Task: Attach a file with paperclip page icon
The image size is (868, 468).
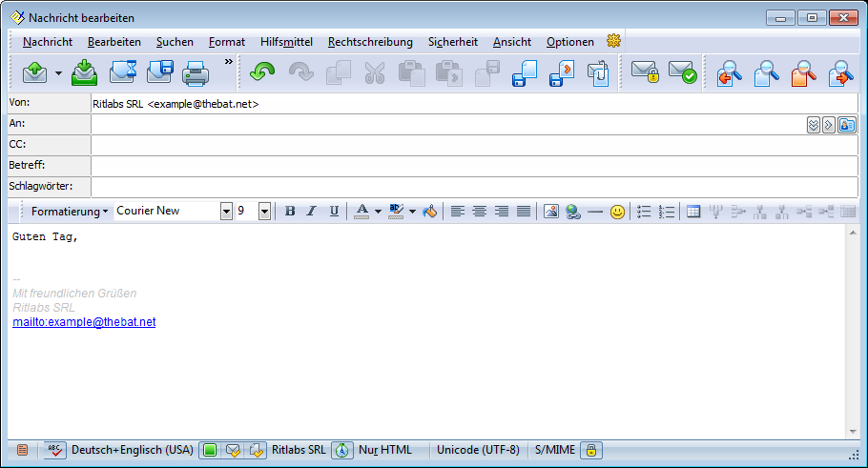Action: 598,73
